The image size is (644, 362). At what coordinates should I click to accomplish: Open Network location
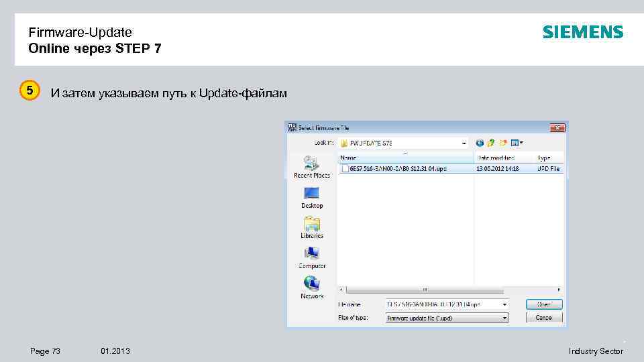[312, 288]
